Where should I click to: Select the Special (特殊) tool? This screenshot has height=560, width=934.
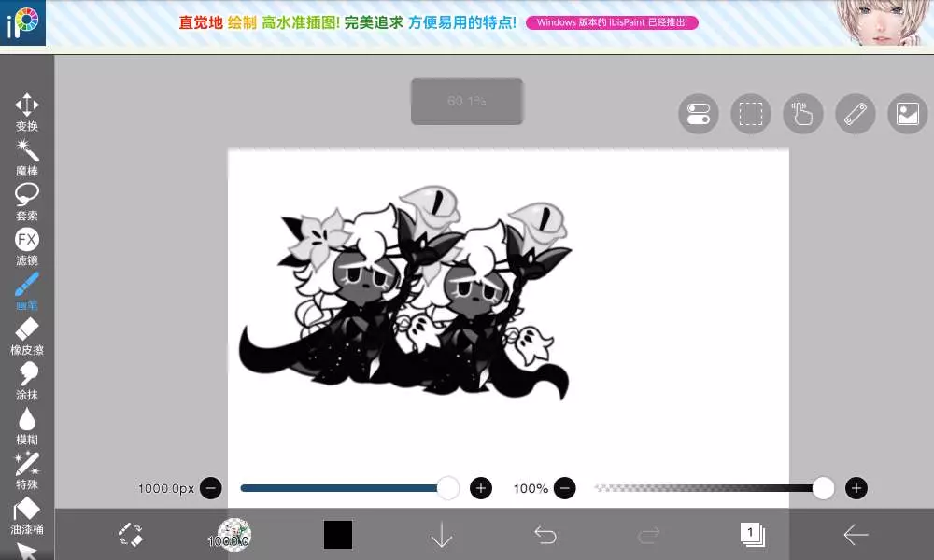click(x=27, y=469)
